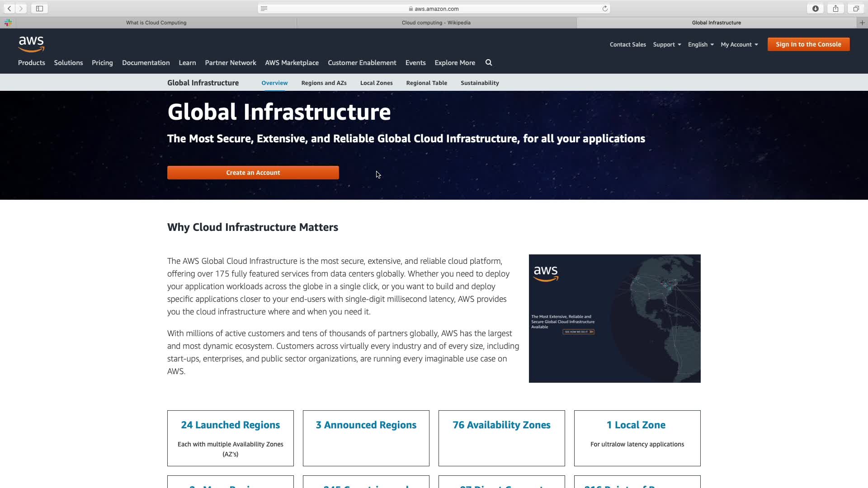Open a new tab with plus button
Screen dimensions: 868x488
click(862, 23)
